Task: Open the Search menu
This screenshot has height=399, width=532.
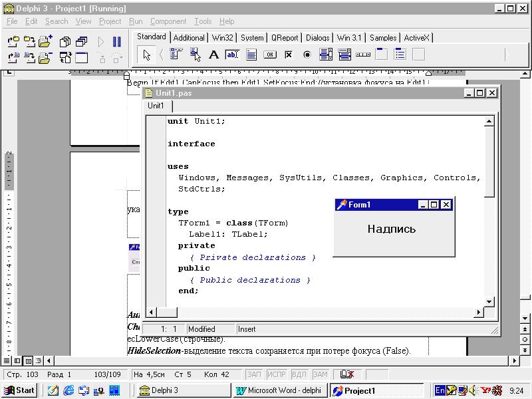Action: click(x=57, y=21)
